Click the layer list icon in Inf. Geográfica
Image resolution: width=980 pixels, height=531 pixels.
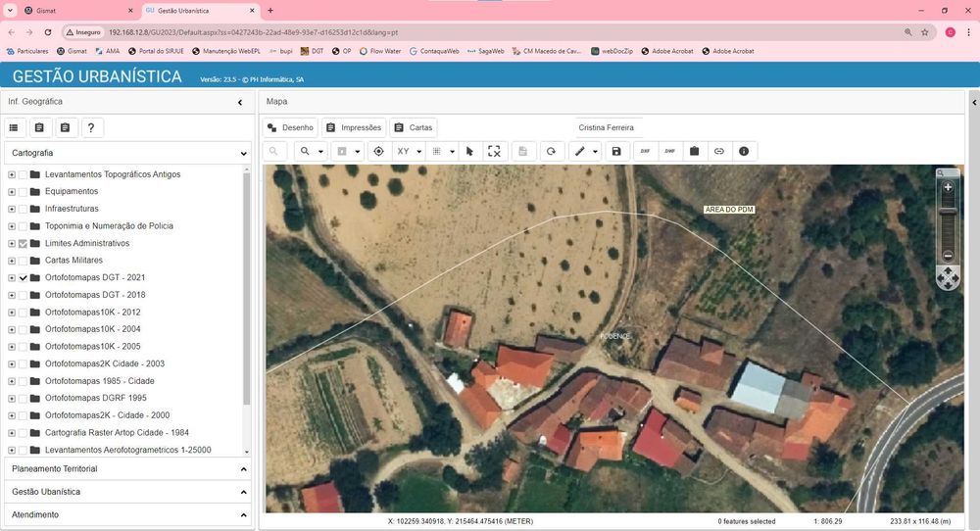point(14,127)
